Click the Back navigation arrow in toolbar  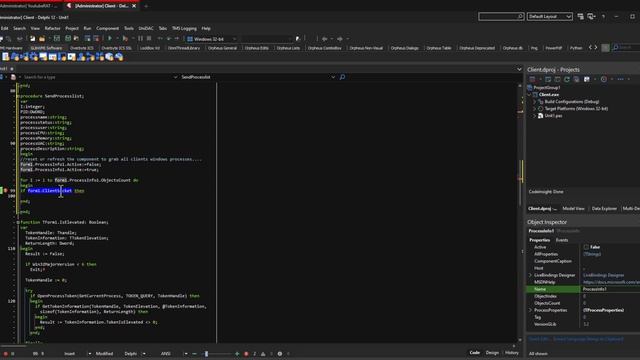coord(324,38)
